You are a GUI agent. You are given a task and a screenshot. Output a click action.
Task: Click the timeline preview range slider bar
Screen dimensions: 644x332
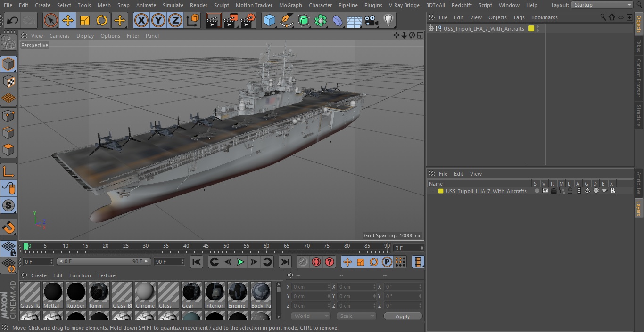point(103,261)
